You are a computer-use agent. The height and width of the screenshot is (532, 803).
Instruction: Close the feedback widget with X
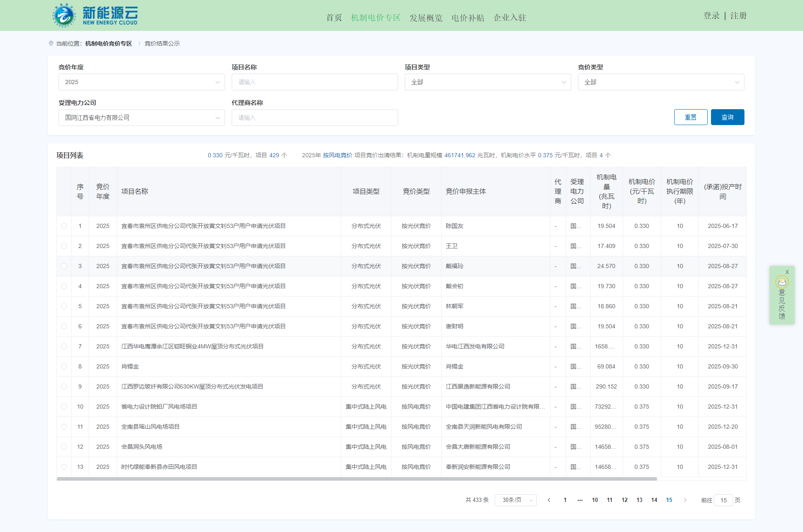coord(787,272)
